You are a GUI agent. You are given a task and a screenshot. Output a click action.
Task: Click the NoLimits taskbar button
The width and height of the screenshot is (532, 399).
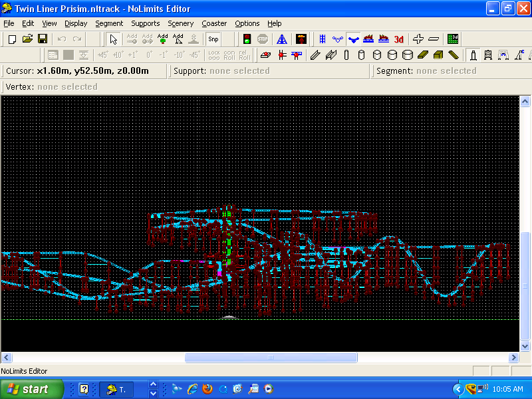[116, 389]
